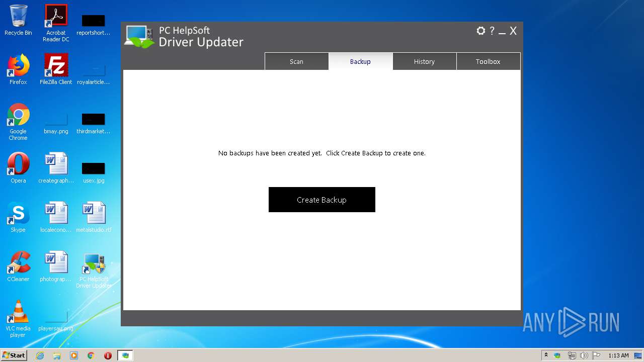Click the Show Desktop button
This screenshot has height=362, width=644.
click(x=638, y=355)
